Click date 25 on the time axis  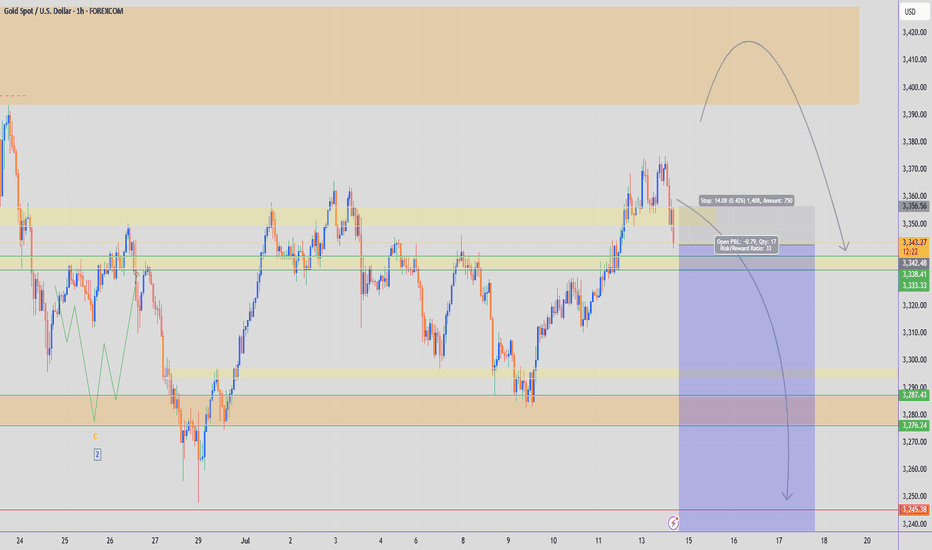tap(65, 540)
